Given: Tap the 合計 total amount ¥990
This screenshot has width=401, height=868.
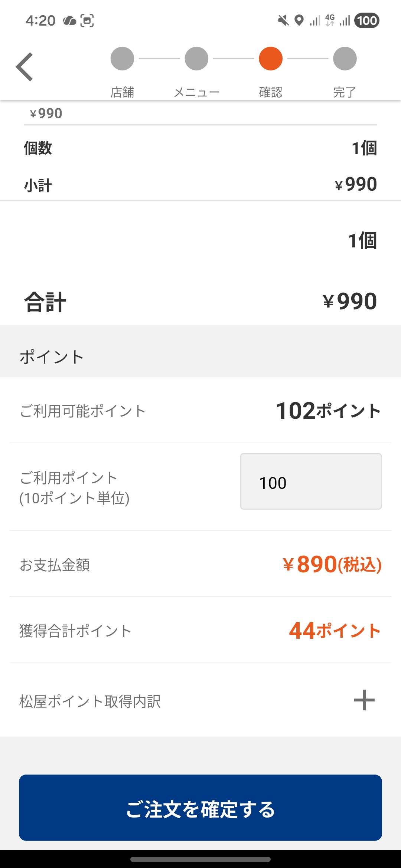Looking at the screenshot, I should coord(349,301).
